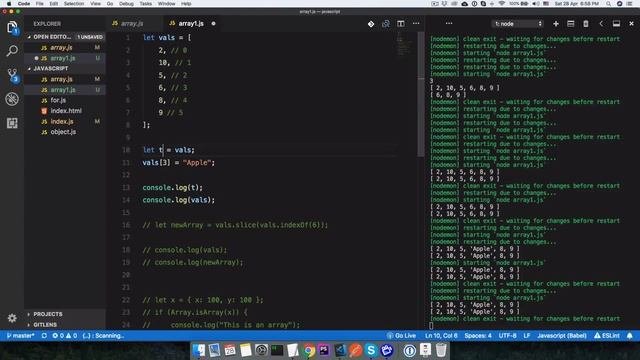Close the terminal panel with X
Image resolution: width=640 pixels, height=360 pixels.
(x=631, y=24)
